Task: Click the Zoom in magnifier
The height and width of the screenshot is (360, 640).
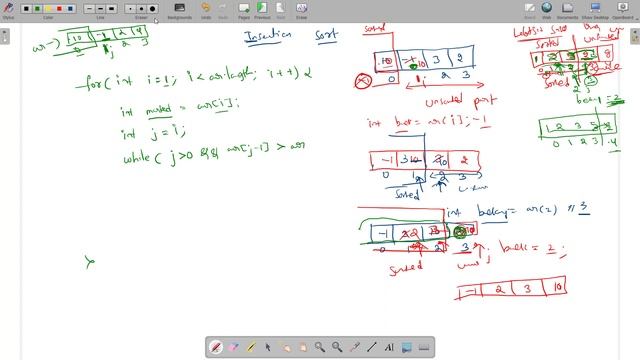Action: coord(320,347)
